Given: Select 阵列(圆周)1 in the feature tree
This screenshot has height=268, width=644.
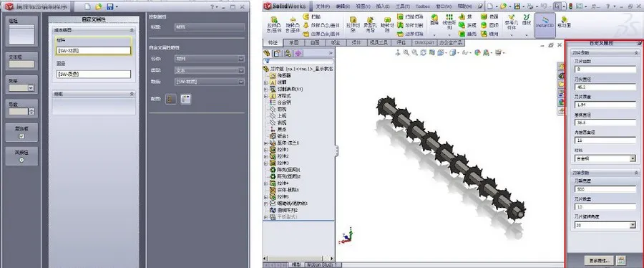Looking at the screenshot, I should (286, 169).
